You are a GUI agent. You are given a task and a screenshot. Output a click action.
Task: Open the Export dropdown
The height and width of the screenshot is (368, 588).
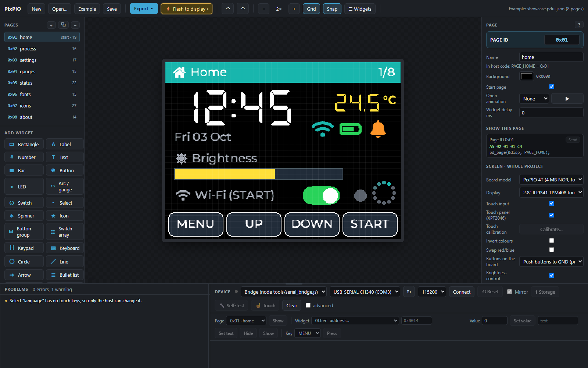pos(144,9)
